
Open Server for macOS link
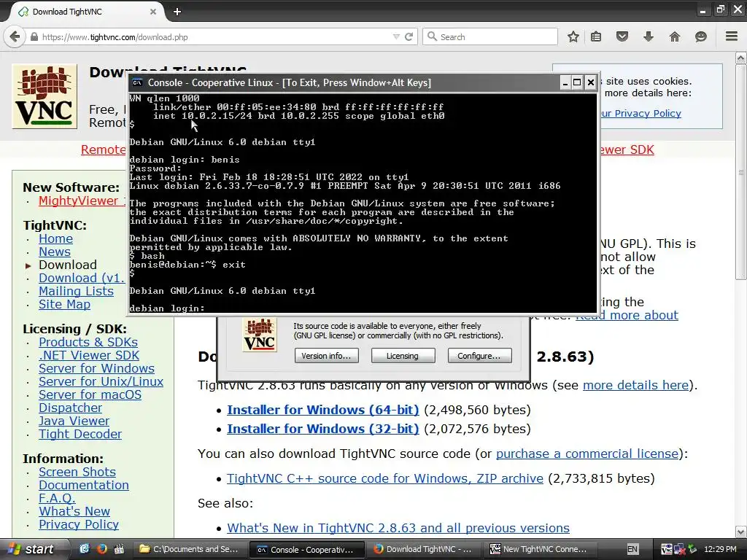click(x=90, y=394)
